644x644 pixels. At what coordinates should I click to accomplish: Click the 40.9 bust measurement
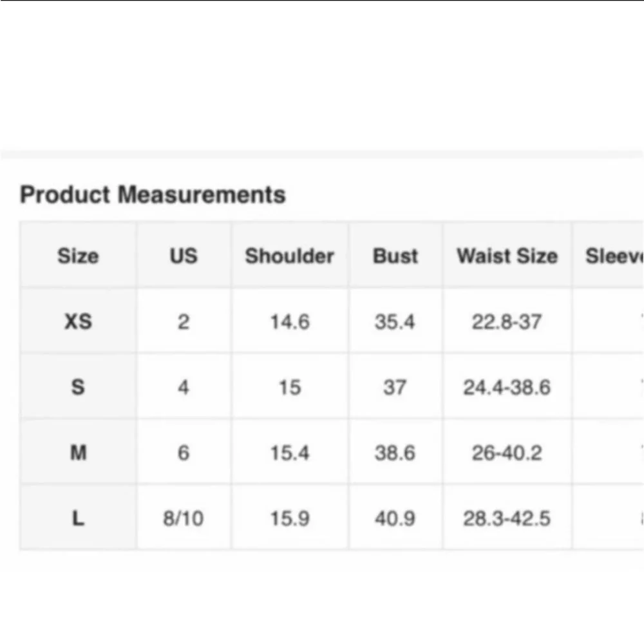tap(395, 518)
